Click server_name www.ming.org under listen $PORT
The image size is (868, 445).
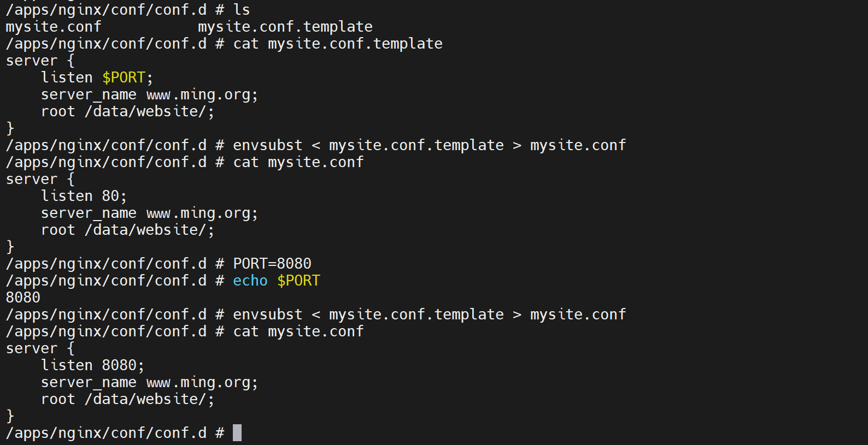pyautogui.click(x=149, y=94)
